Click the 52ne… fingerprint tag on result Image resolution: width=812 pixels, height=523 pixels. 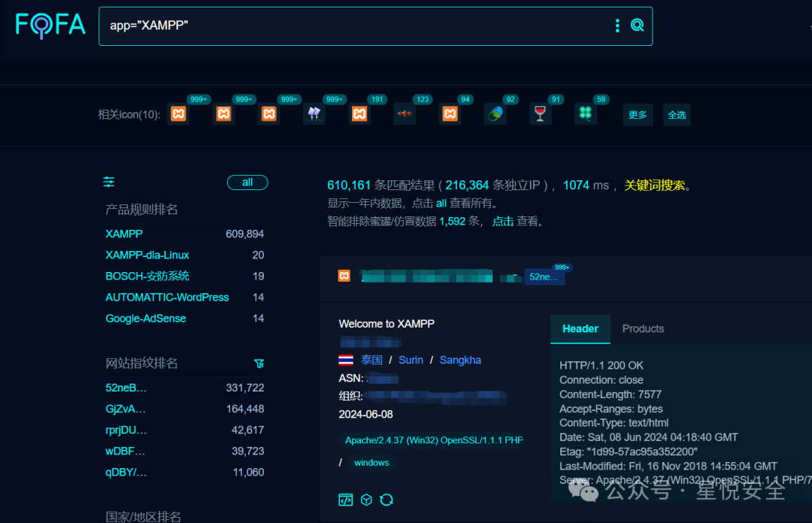pos(544,277)
